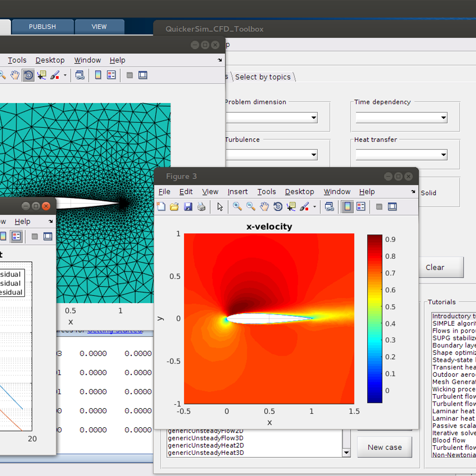Toggle the legend in Figure 3
The image size is (476, 476).
[x=361, y=206]
